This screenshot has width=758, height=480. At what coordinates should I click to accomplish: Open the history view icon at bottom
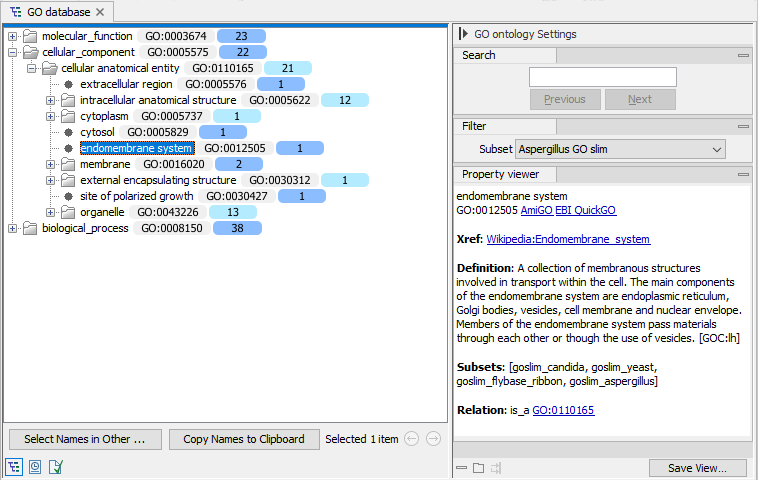35,466
